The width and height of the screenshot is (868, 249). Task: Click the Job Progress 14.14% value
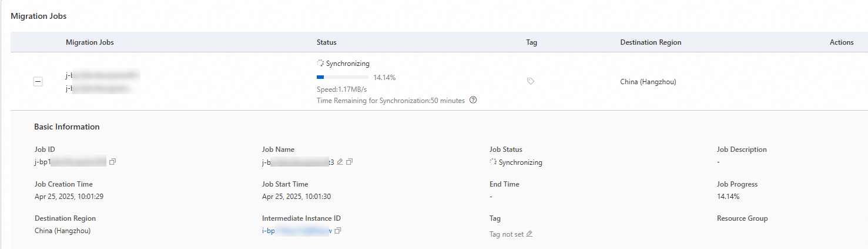[x=728, y=197]
